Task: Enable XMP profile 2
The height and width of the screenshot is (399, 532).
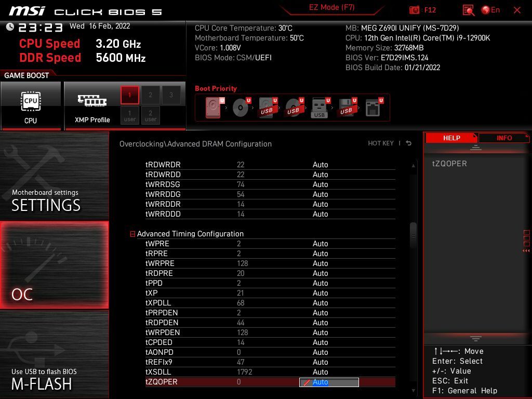Action: pos(150,95)
